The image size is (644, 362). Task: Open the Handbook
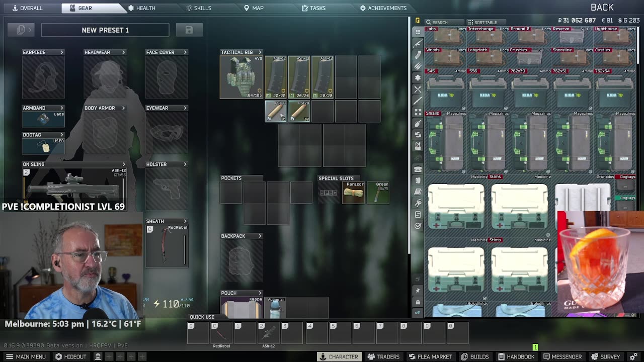[x=516, y=356]
